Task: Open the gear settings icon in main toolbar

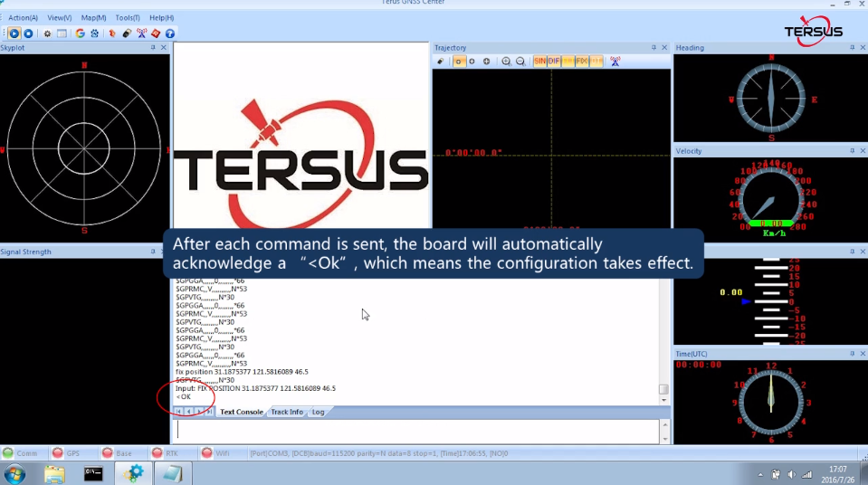Action: tap(48, 33)
